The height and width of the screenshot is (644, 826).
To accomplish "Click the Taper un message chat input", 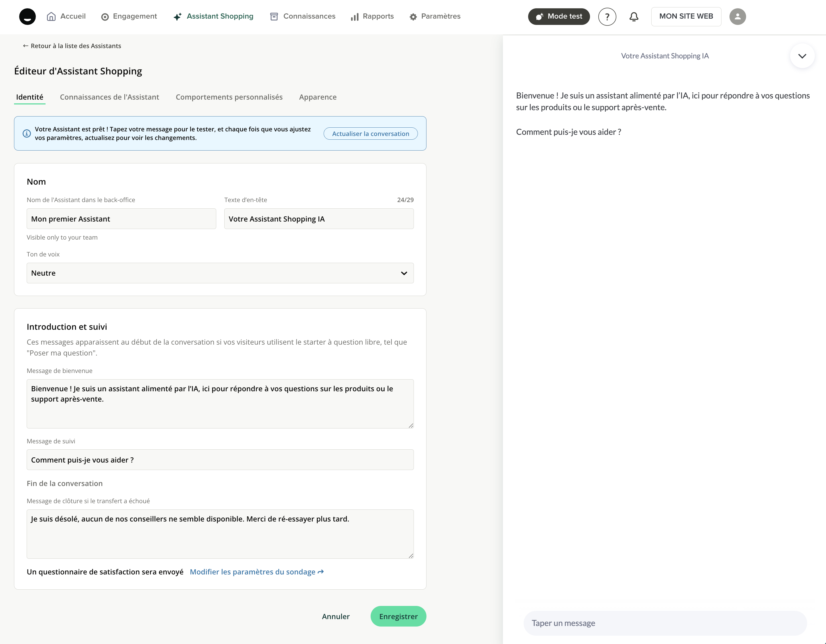I will point(665,623).
